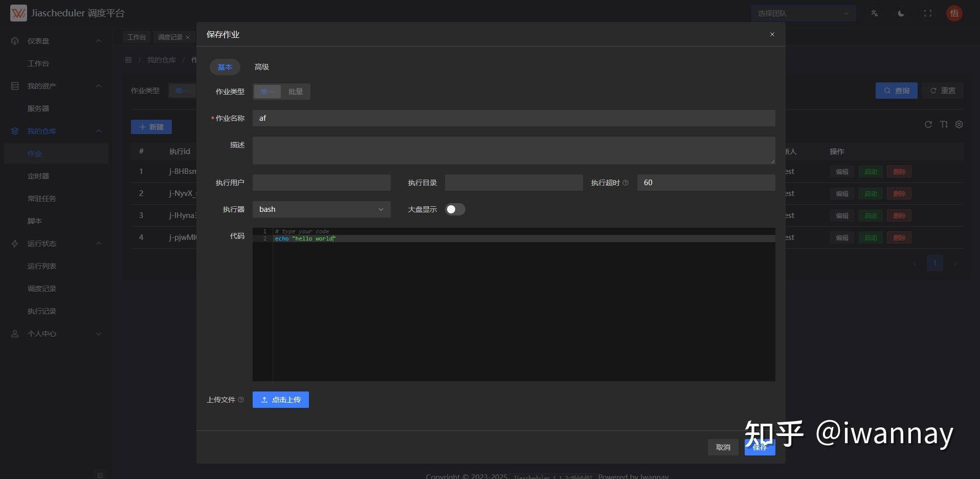This screenshot has height=479, width=980.
Task: Close the 调度记录 tab with x
Action: [x=188, y=37]
